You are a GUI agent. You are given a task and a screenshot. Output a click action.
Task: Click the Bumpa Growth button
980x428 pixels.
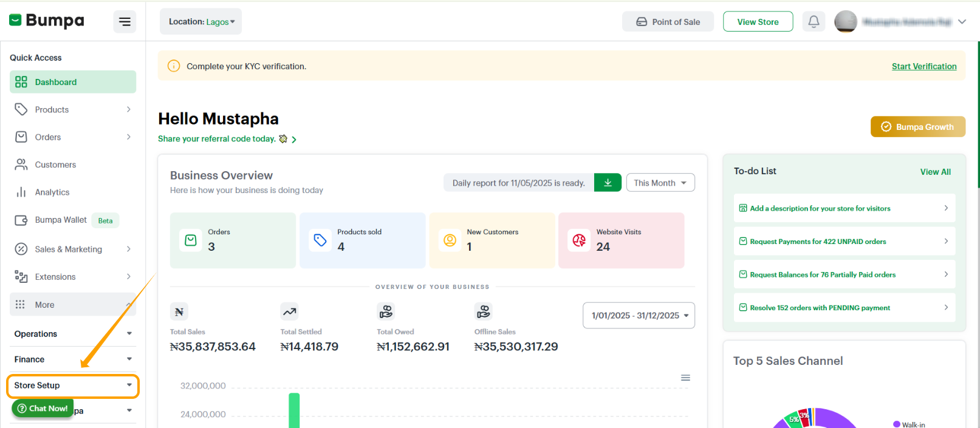pos(917,126)
